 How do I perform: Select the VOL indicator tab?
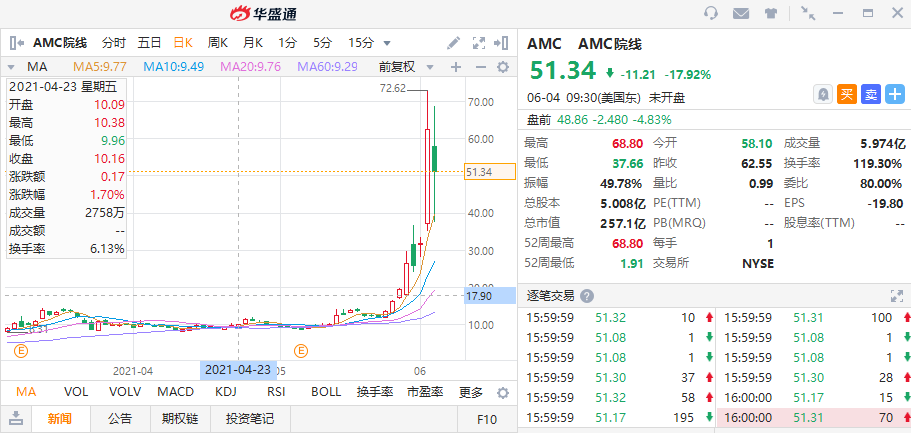click(76, 392)
